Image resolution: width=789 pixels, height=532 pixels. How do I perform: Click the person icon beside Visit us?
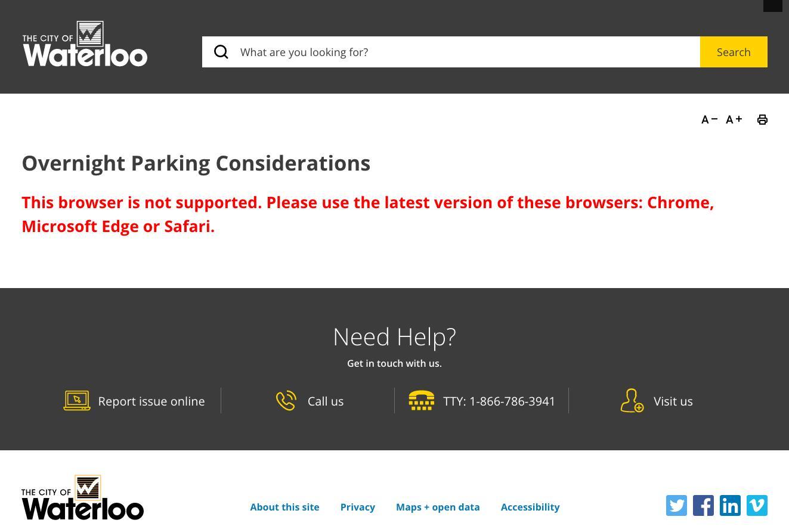(632, 400)
